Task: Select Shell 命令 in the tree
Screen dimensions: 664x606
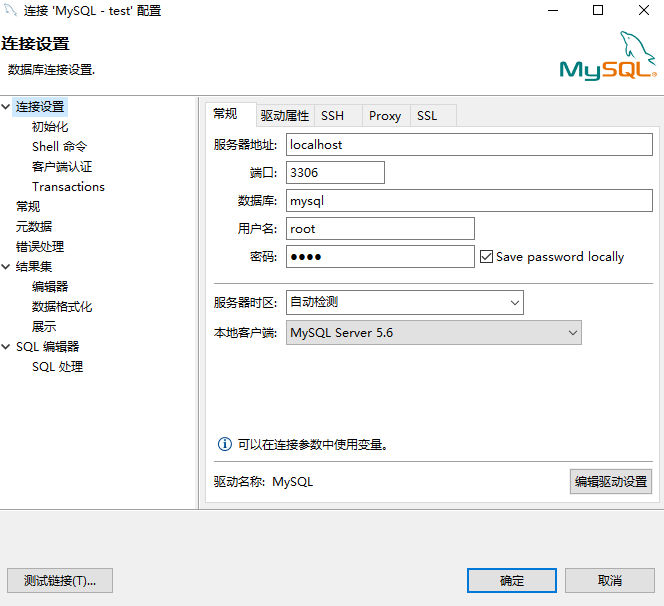Action: pyautogui.click(x=60, y=147)
